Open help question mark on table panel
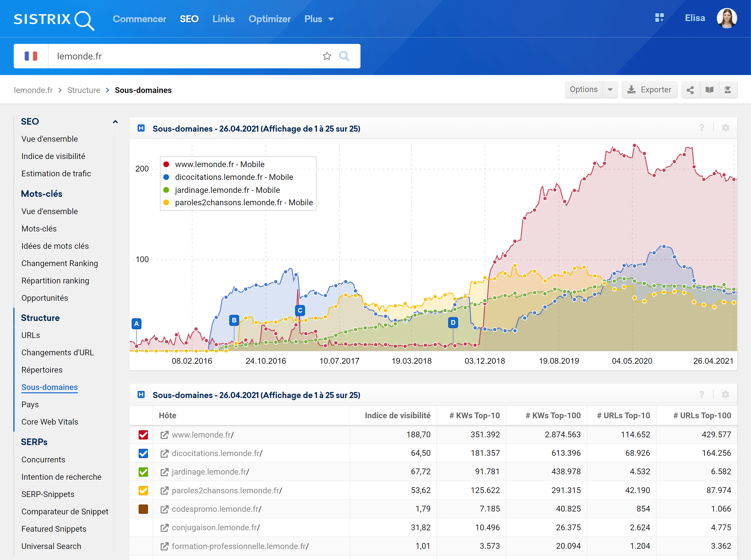Viewport: 751px width, 560px height. point(702,394)
